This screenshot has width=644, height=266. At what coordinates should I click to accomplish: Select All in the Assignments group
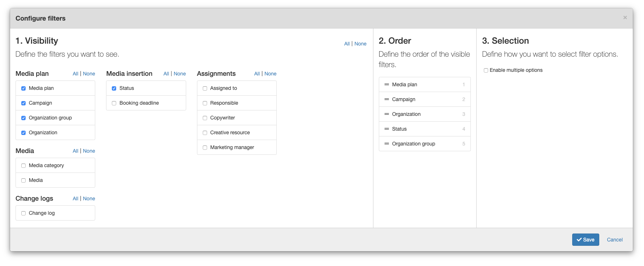(257, 74)
